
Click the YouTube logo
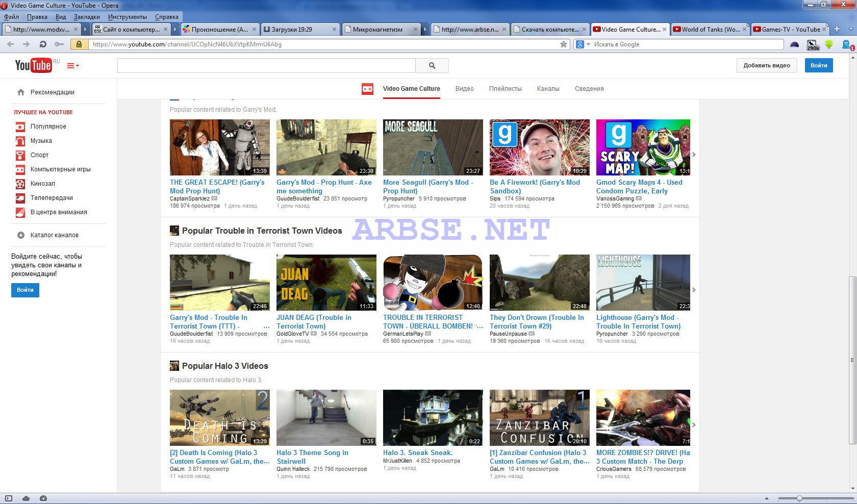33,65
